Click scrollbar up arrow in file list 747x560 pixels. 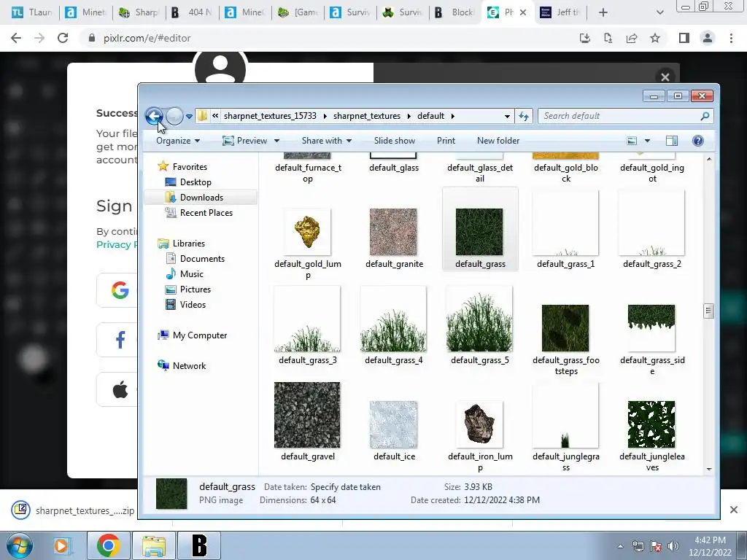tap(709, 159)
